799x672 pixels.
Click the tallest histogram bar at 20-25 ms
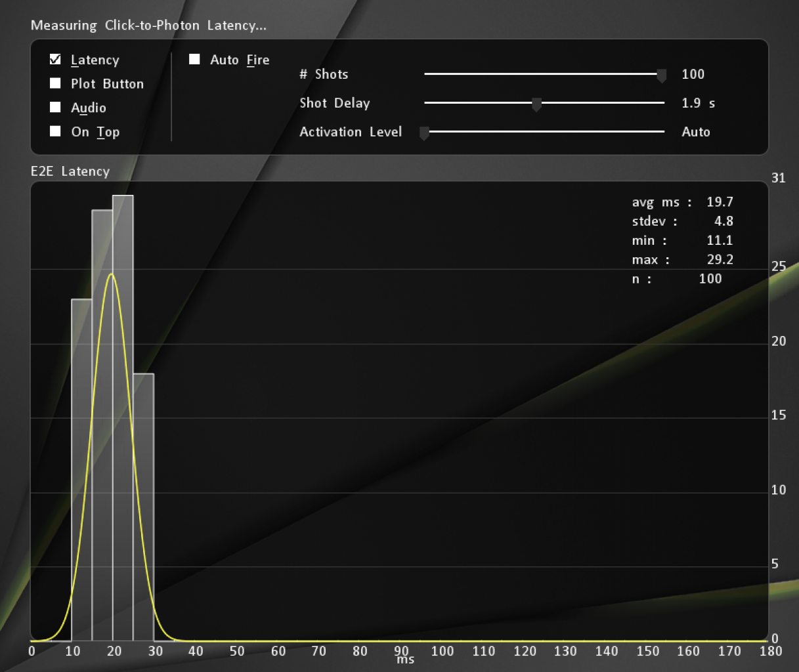click(x=123, y=418)
